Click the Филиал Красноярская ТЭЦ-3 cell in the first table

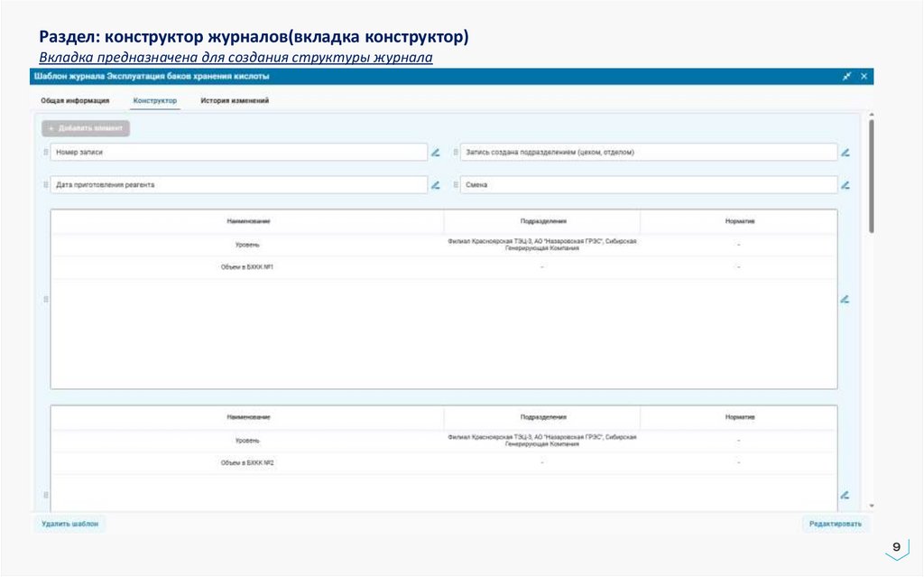(542, 244)
